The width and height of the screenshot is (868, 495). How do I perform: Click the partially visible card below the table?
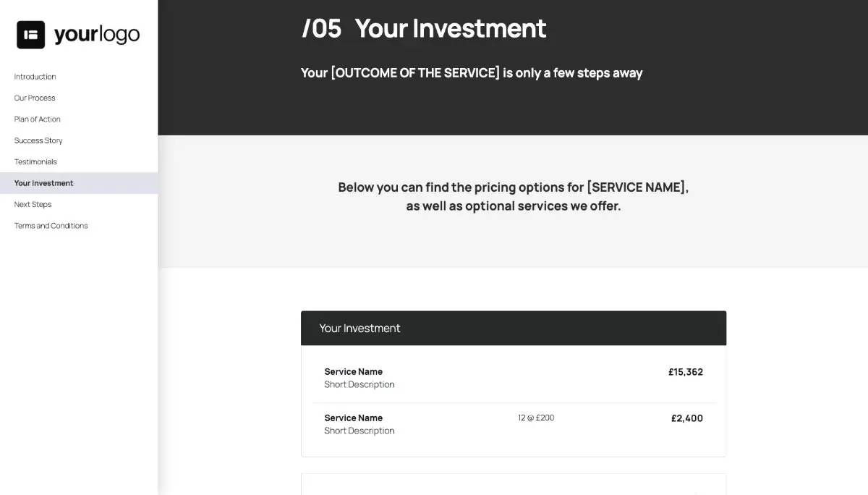tap(514, 486)
